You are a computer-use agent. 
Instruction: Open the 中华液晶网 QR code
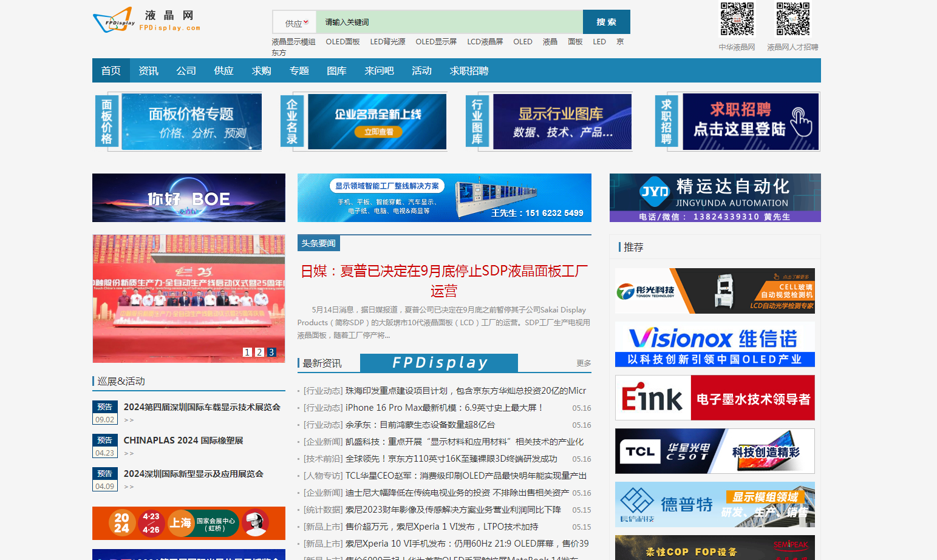click(x=737, y=19)
